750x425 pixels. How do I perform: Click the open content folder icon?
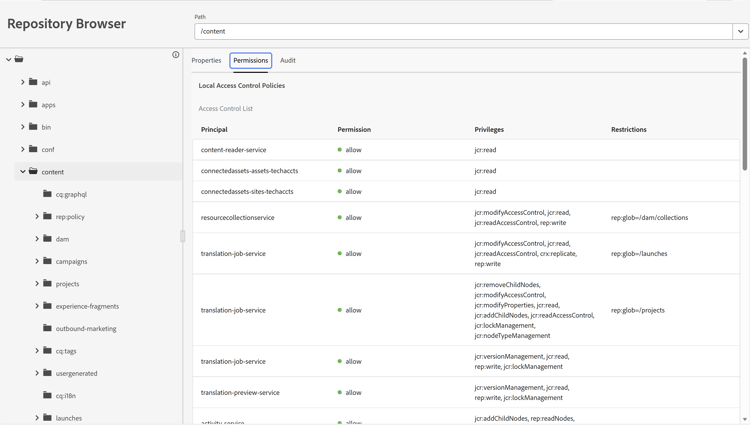click(33, 172)
